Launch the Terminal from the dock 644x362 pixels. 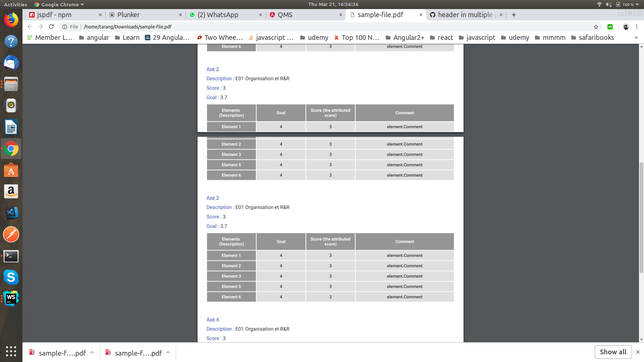(x=11, y=256)
